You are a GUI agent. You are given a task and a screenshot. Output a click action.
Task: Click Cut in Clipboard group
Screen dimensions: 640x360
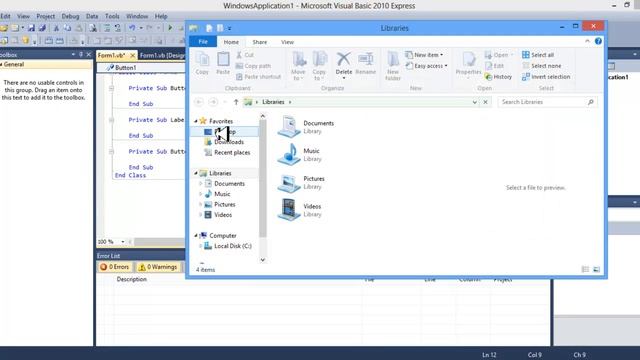[245, 55]
